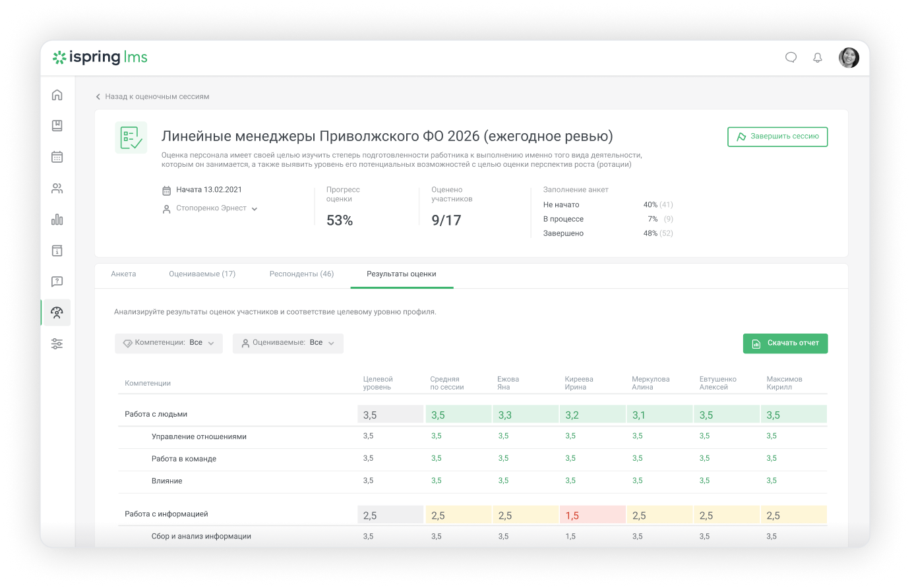Switch to the Респонденты (46) tab
910x588 pixels.
[301, 274]
